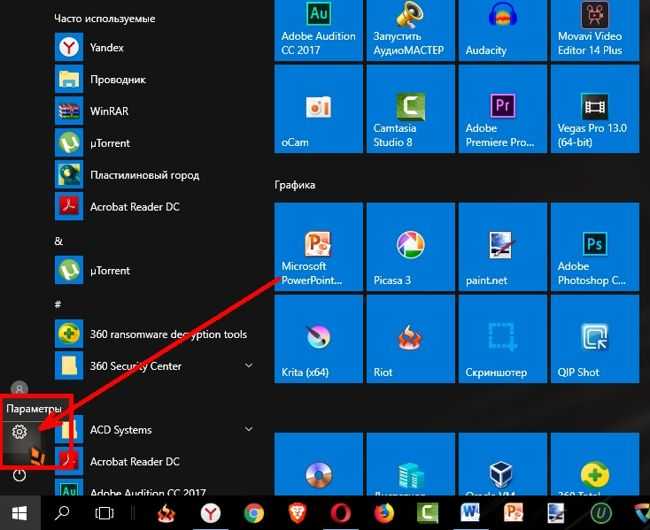
Task: Click the Параметры settings gear
Action: [19, 432]
